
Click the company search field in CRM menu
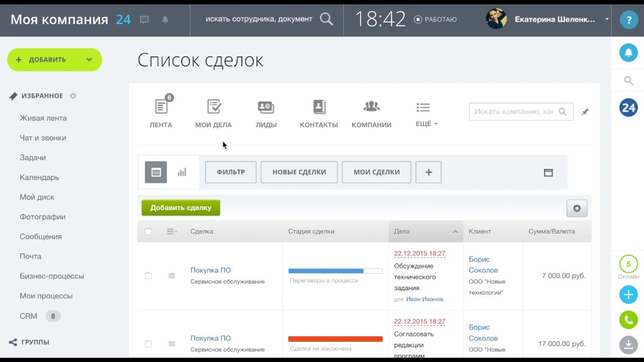point(521,112)
